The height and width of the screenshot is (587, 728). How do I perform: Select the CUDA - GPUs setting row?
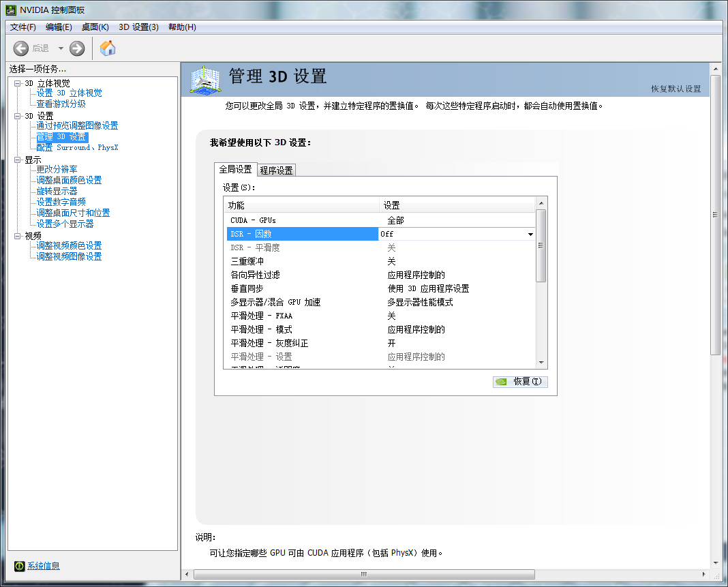click(x=381, y=220)
